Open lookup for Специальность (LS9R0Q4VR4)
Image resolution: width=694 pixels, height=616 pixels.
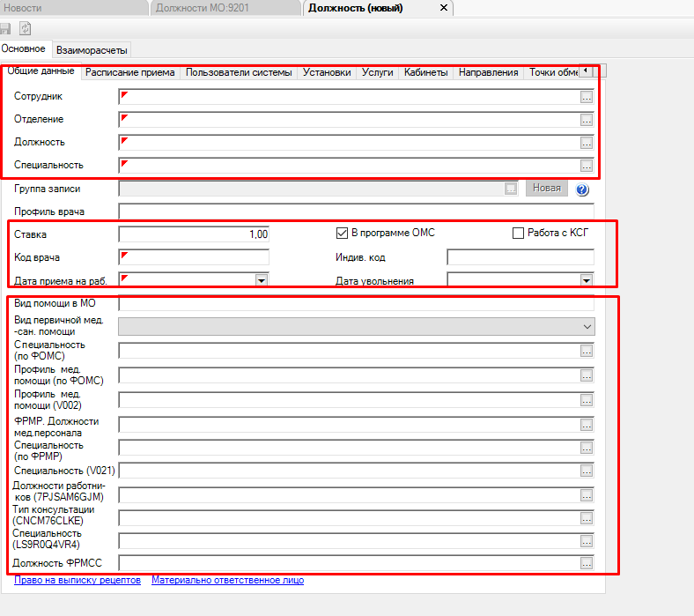tap(587, 541)
